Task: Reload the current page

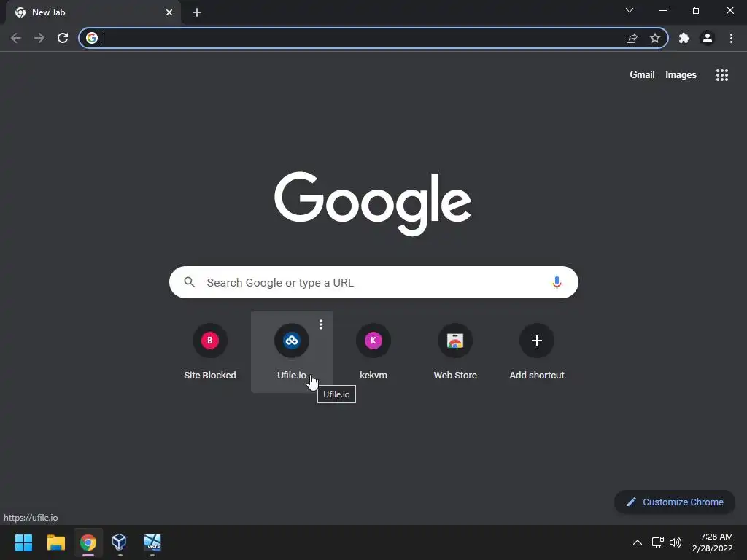Action: pos(63,38)
